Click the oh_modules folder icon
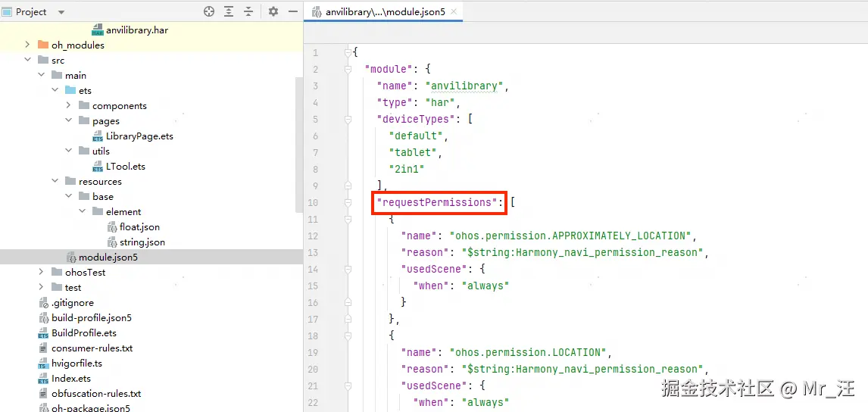The width and height of the screenshot is (868, 412). [x=42, y=45]
